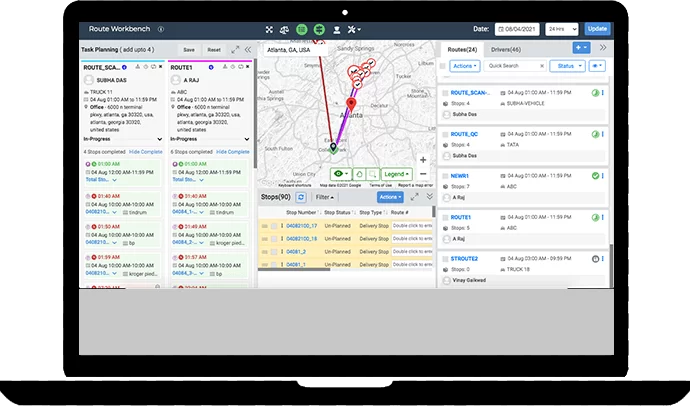Click the driver person icon in top toolbar

click(337, 29)
